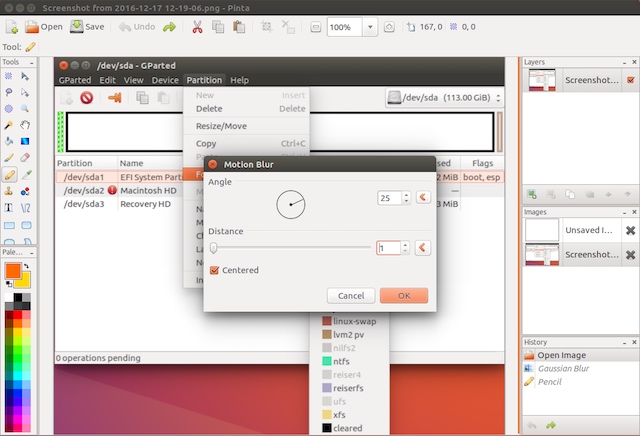Cancel the Motion Blur dialog
This screenshot has height=436, width=640.
point(351,296)
